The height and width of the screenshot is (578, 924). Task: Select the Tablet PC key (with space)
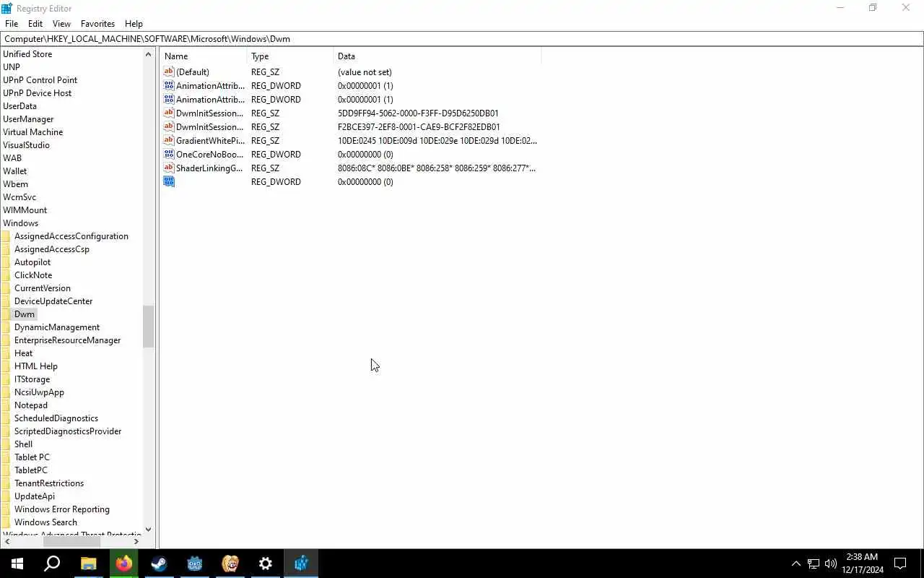(x=32, y=457)
